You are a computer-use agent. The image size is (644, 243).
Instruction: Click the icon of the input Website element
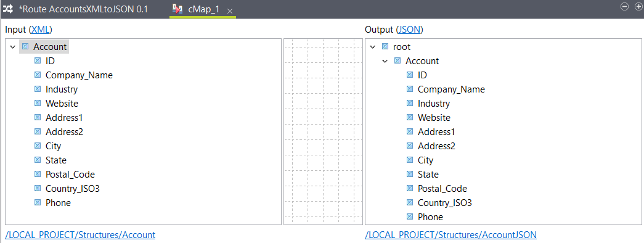coord(38,103)
